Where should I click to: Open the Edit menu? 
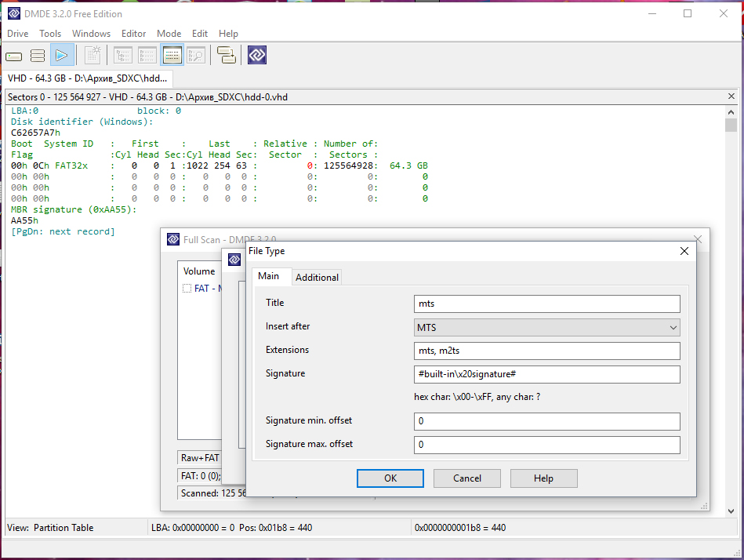pos(200,34)
